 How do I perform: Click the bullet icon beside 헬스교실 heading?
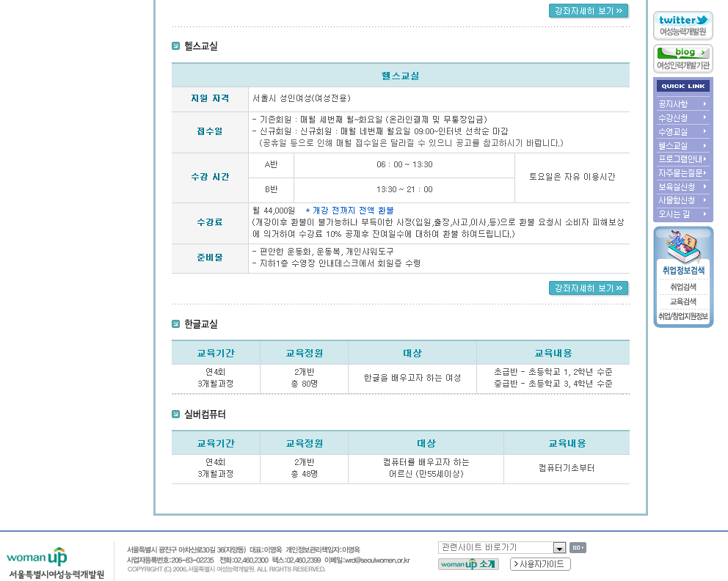click(x=176, y=46)
